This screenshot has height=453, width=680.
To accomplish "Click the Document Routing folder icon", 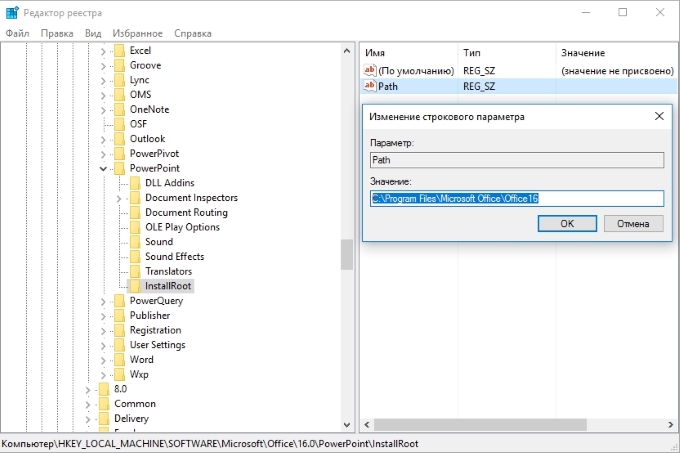I will pos(135,212).
